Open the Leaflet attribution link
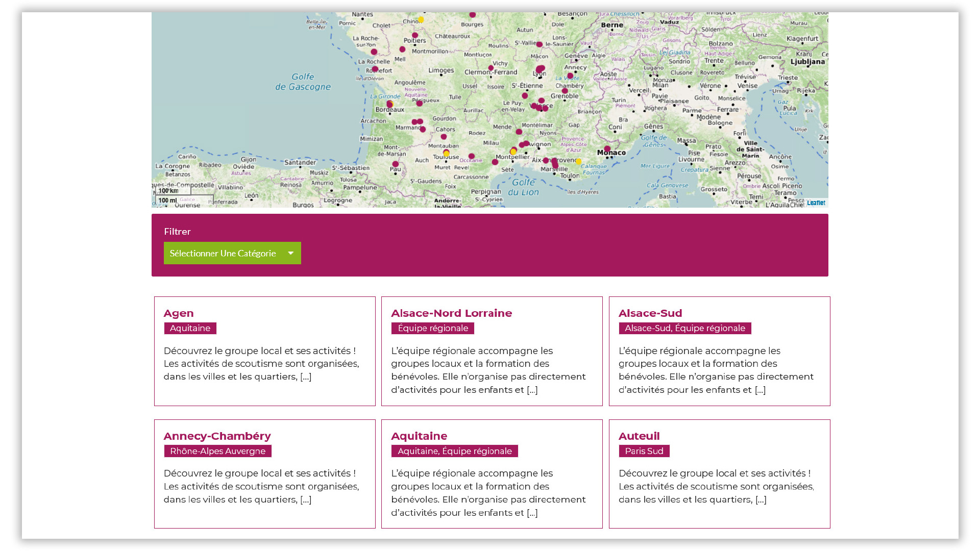 tap(816, 203)
